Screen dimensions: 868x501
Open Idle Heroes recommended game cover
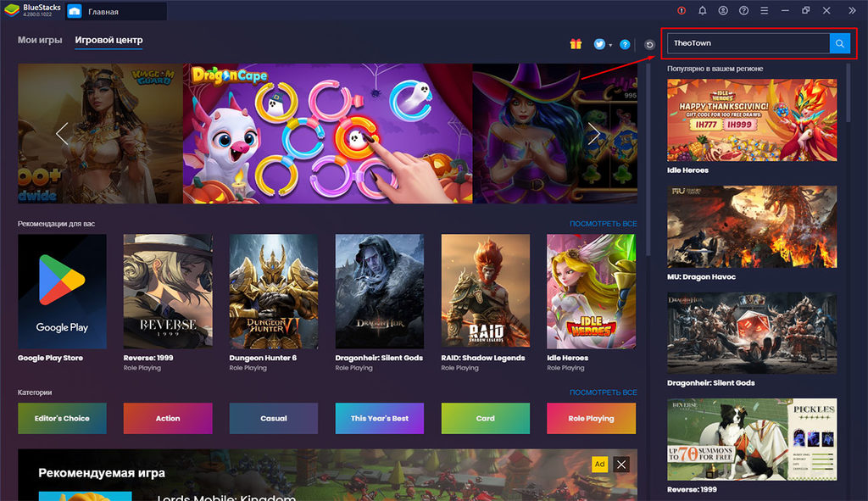pyautogui.click(x=591, y=291)
